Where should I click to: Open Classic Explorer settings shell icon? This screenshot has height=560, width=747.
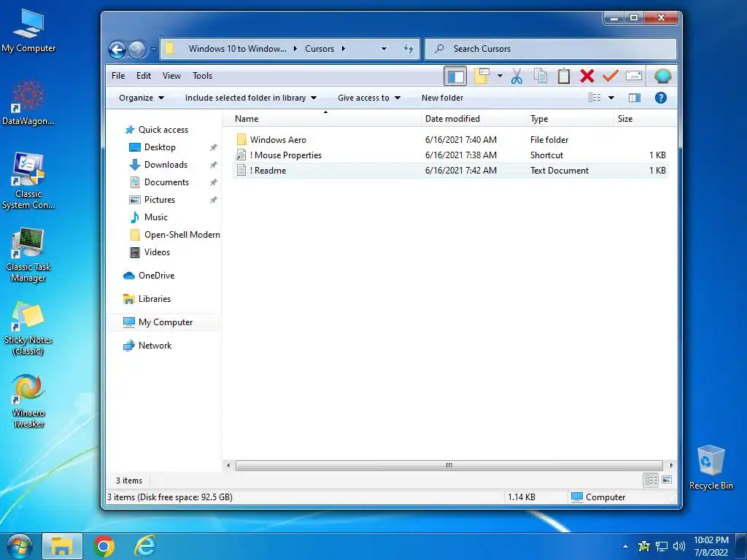point(662,76)
